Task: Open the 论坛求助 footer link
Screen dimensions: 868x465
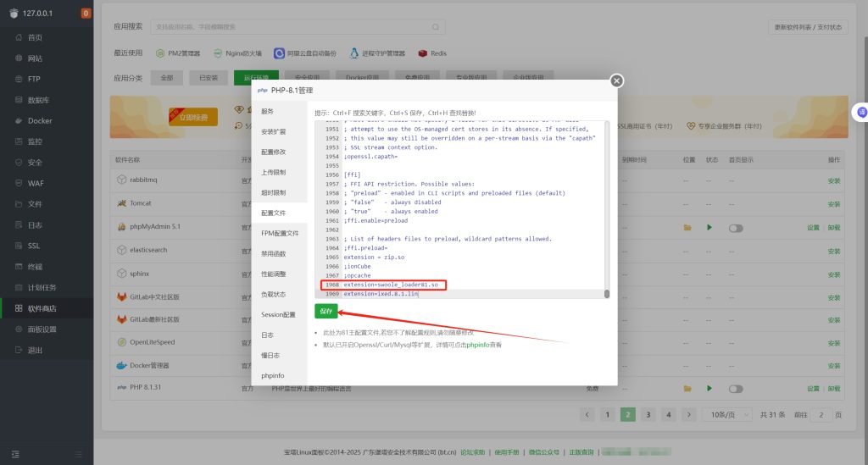Action: coord(473,452)
